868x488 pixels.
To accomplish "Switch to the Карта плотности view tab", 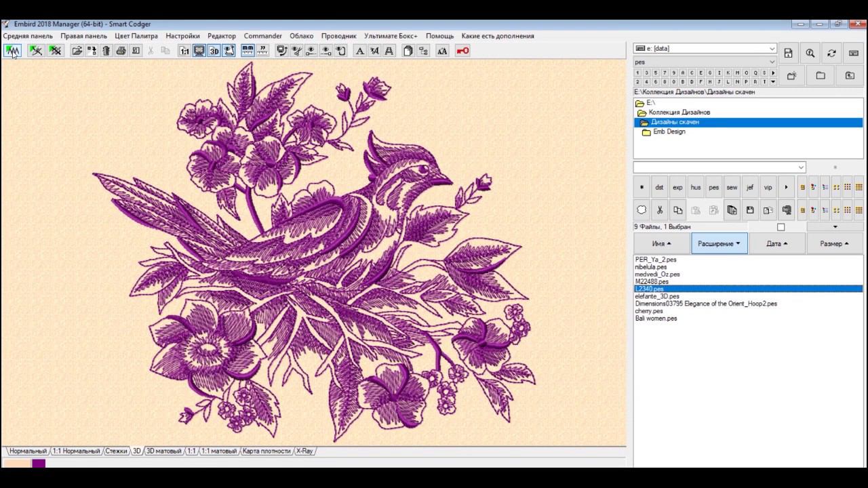I will [266, 451].
